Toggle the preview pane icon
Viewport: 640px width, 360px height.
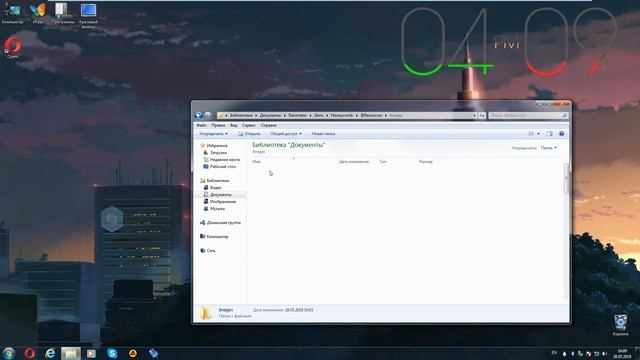pyautogui.click(x=549, y=134)
